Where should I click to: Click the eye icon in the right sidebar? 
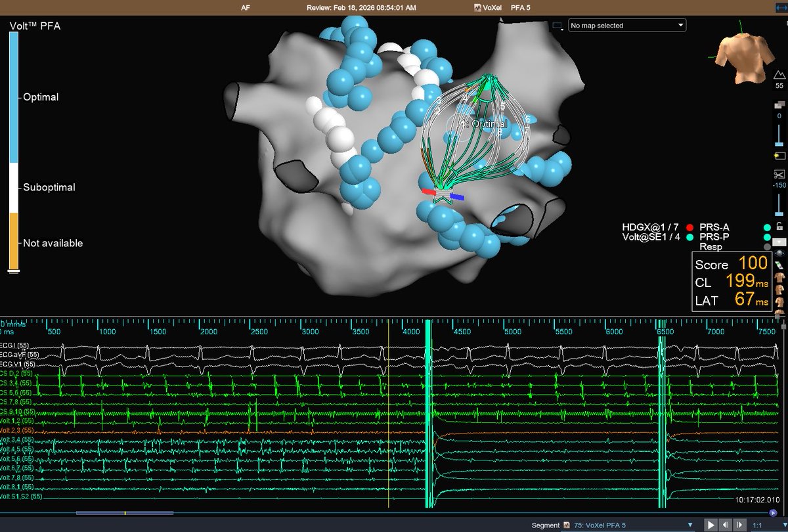pyautogui.click(x=780, y=252)
